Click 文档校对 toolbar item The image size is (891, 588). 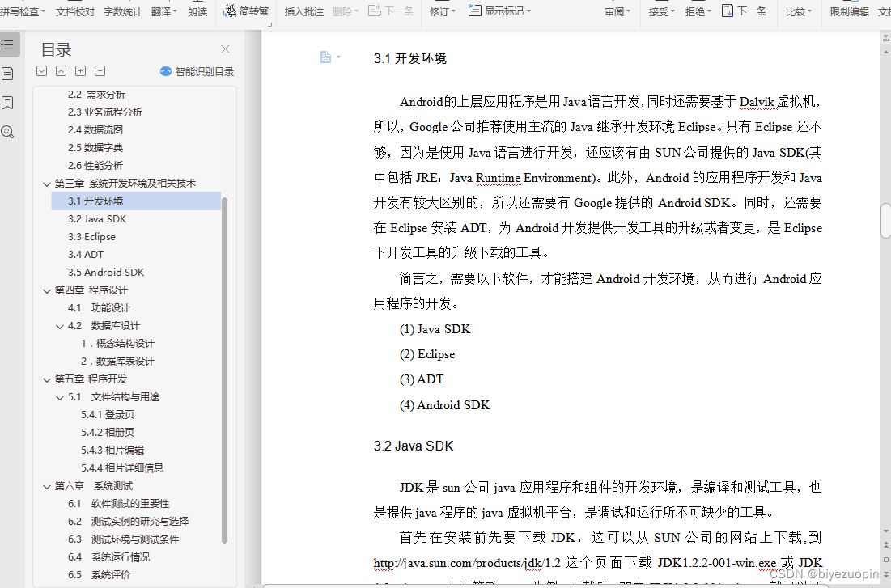coord(75,11)
